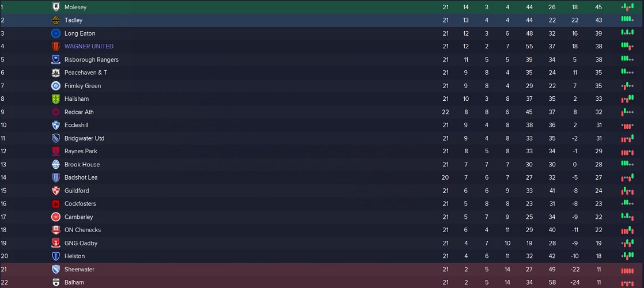The width and height of the screenshot is (644, 288).
Task: Open the Long Eaton team page
Action: click(x=79, y=33)
